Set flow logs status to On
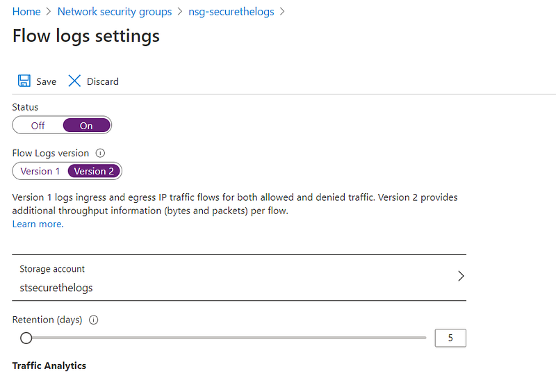 (86, 126)
